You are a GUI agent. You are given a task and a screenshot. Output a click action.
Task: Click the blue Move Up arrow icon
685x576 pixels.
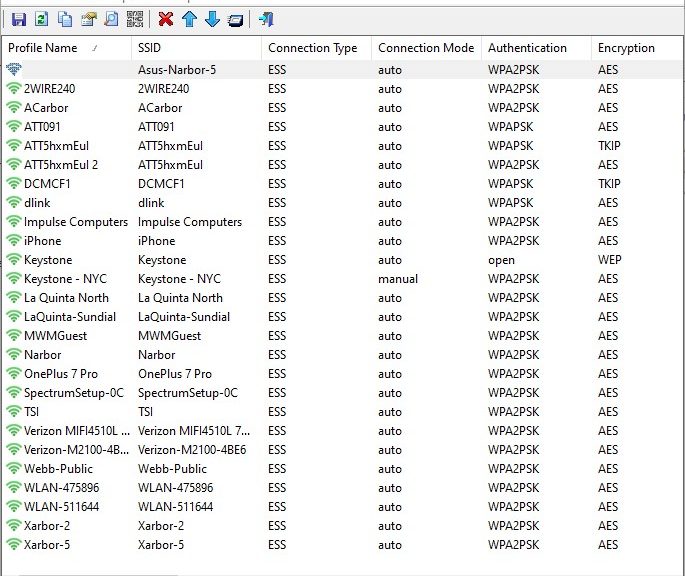[189, 19]
